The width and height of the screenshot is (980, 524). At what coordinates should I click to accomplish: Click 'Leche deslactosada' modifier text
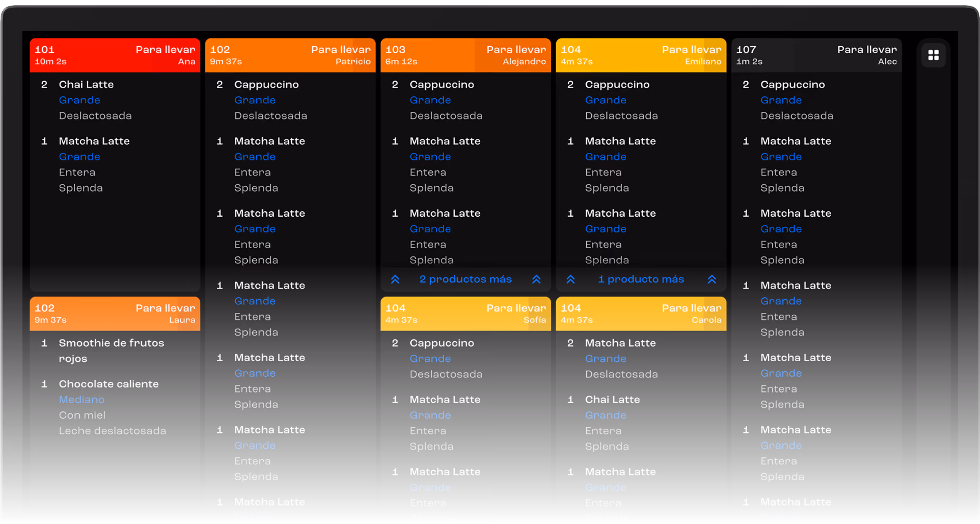112,431
